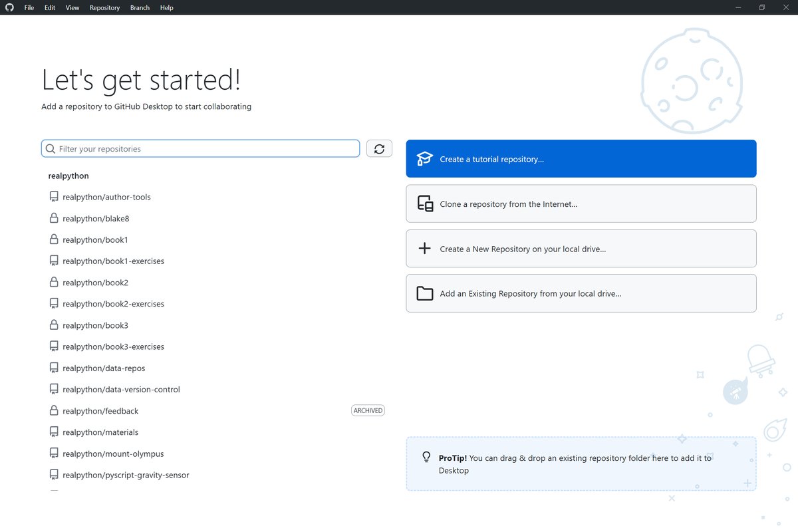
Task: Select realpython/materials repository
Action: pyautogui.click(x=217, y=432)
